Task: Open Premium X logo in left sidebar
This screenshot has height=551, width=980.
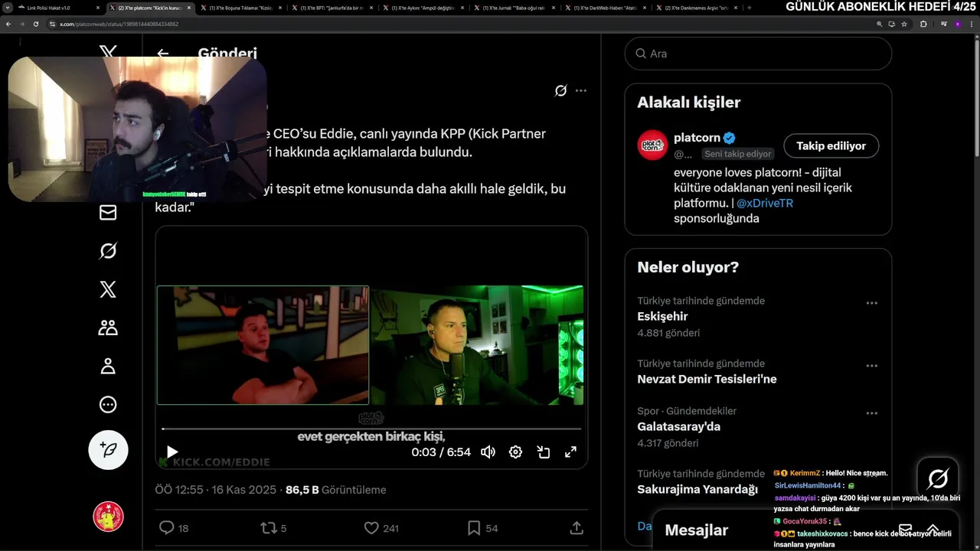Action: tap(108, 289)
